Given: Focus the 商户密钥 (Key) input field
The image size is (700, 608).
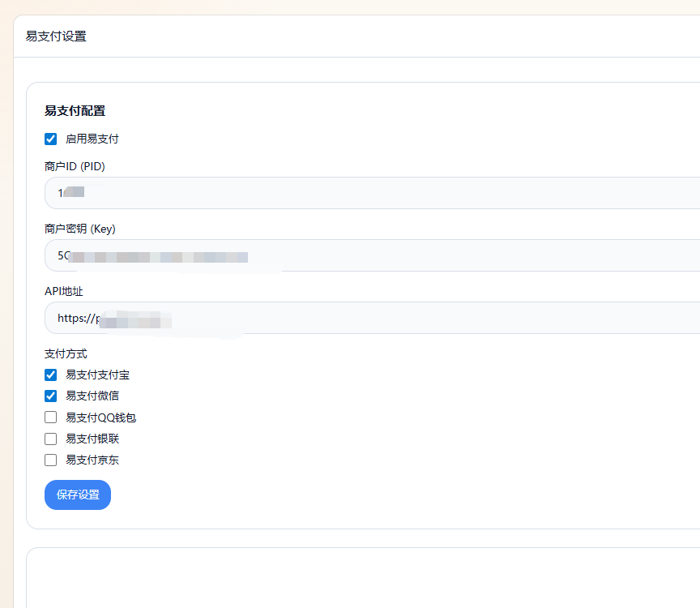Looking at the screenshot, I should tap(373, 255).
